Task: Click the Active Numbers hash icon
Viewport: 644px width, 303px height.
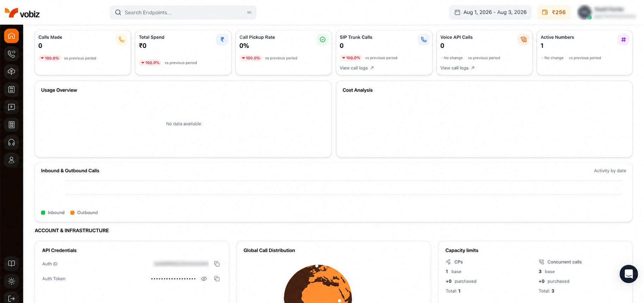Action: point(624,40)
